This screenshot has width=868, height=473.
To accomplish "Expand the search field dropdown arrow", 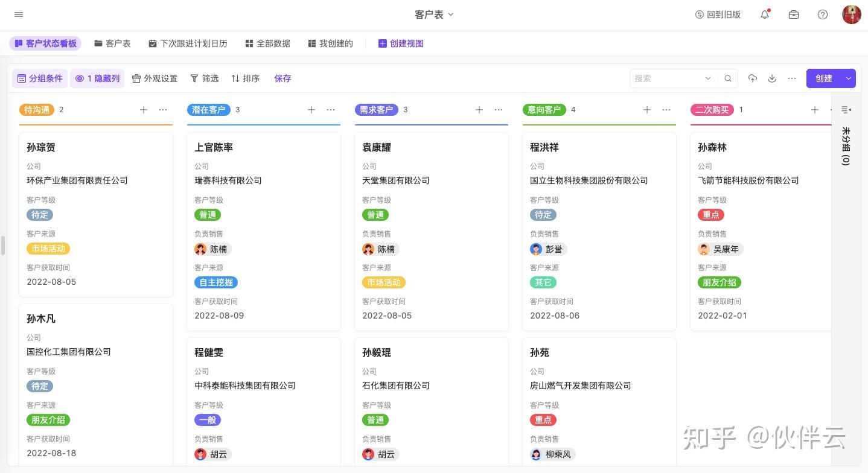I will coord(708,78).
